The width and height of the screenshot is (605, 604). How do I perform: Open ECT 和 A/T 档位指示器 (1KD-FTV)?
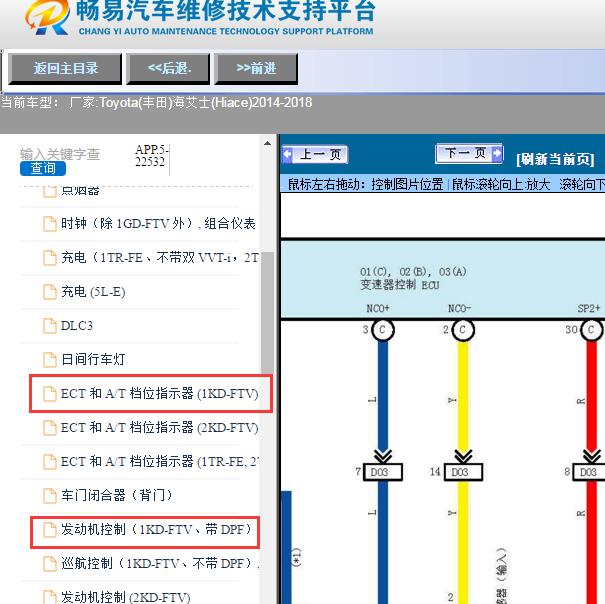[x=159, y=393]
